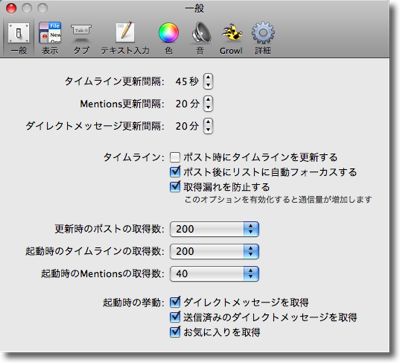The width and height of the screenshot is (400, 363).
Task: Open 起動時のタイムラインの取得数 dropdown
Action: click(214, 251)
